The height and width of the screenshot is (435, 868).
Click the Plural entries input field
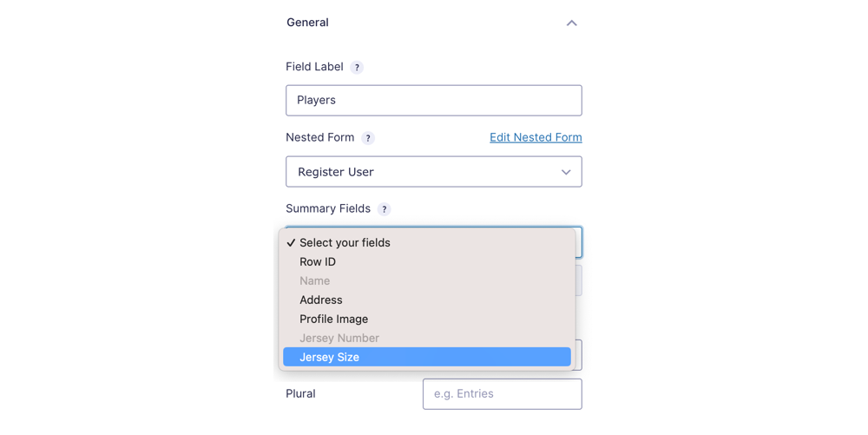tap(502, 394)
